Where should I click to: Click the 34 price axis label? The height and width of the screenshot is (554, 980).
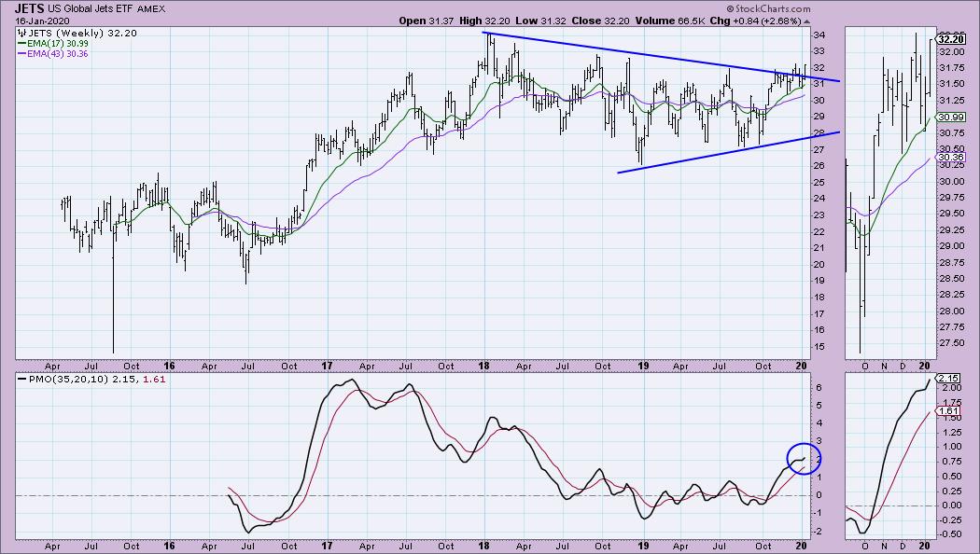point(819,35)
